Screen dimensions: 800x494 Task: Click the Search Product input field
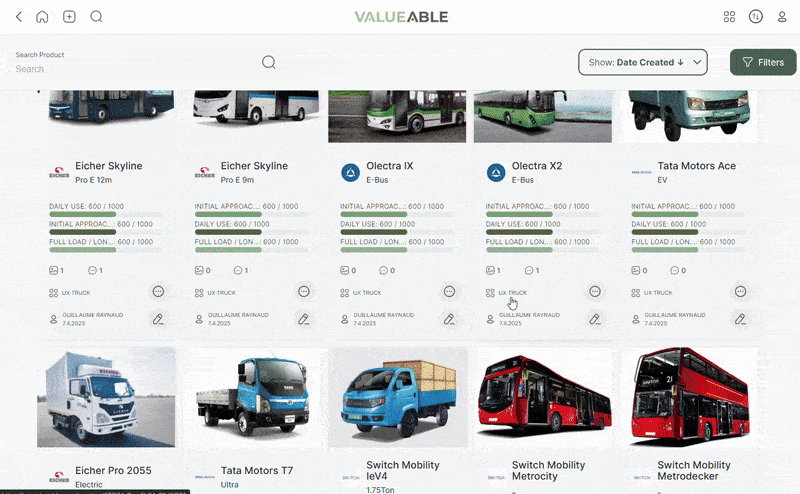(x=130, y=69)
